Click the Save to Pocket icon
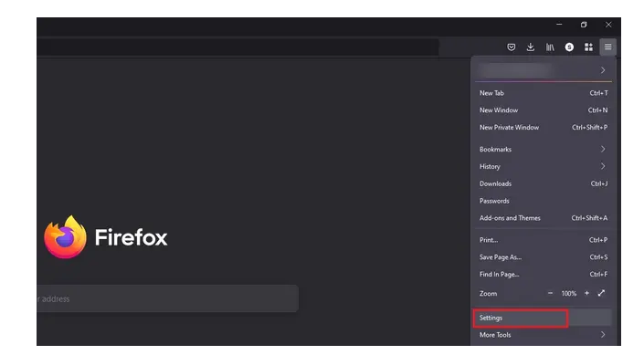The height and width of the screenshot is (355, 644). (x=511, y=47)
